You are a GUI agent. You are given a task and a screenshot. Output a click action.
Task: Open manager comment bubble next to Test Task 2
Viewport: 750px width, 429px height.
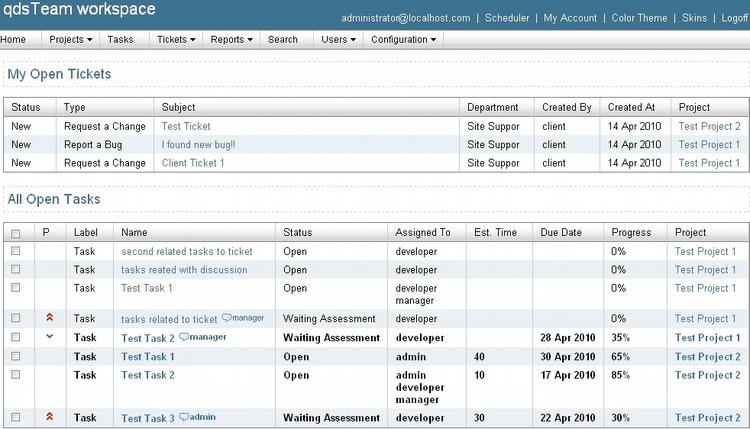[184, 337]
